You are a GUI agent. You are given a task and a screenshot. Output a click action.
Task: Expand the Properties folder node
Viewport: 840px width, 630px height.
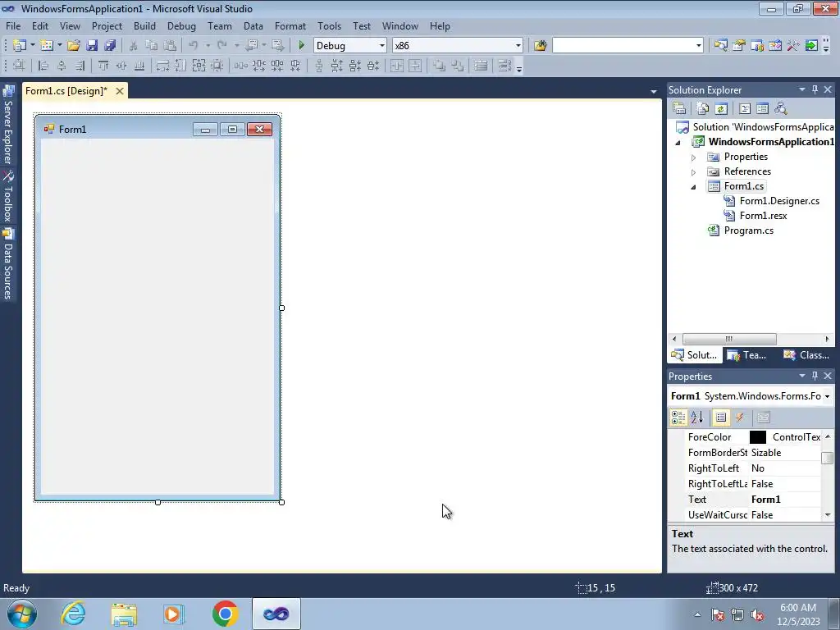[x=693, y=157]
